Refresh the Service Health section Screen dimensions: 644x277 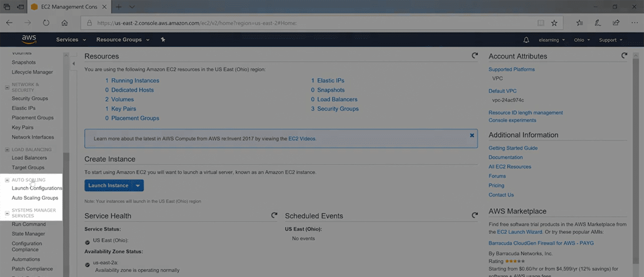coord(274,216)
